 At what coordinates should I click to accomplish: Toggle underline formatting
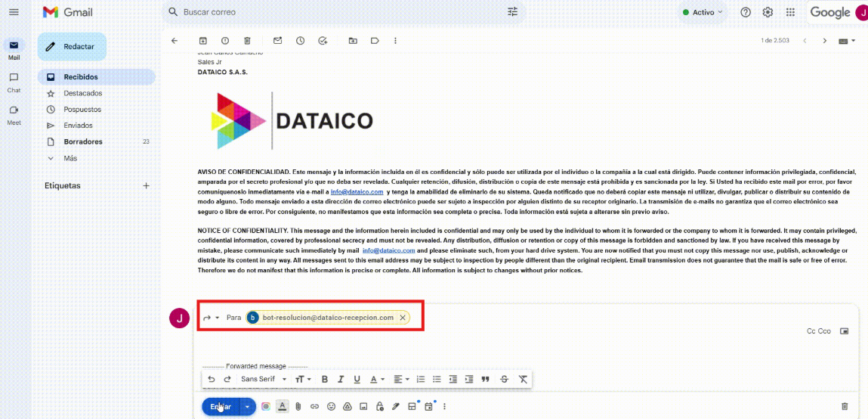[357, 379]
